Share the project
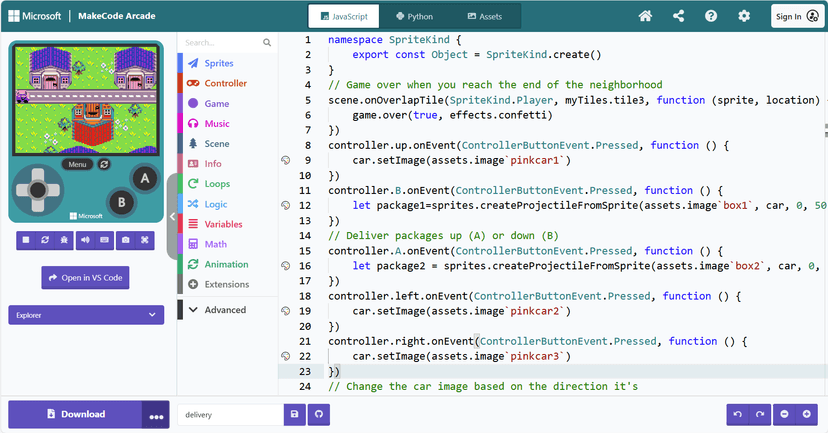 coord(679,16)
